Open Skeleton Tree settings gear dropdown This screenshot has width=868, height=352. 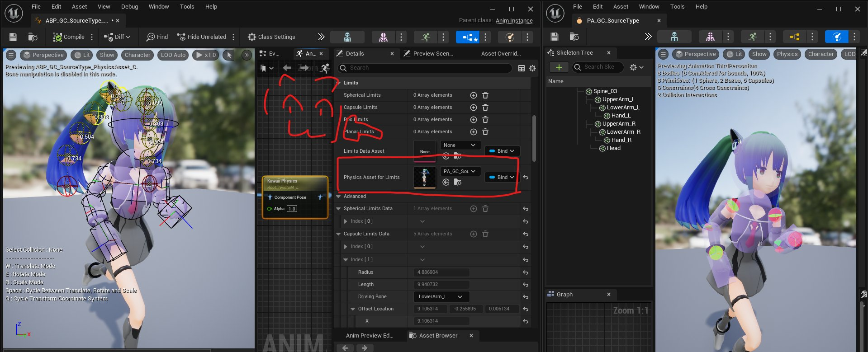coord(636,67)
